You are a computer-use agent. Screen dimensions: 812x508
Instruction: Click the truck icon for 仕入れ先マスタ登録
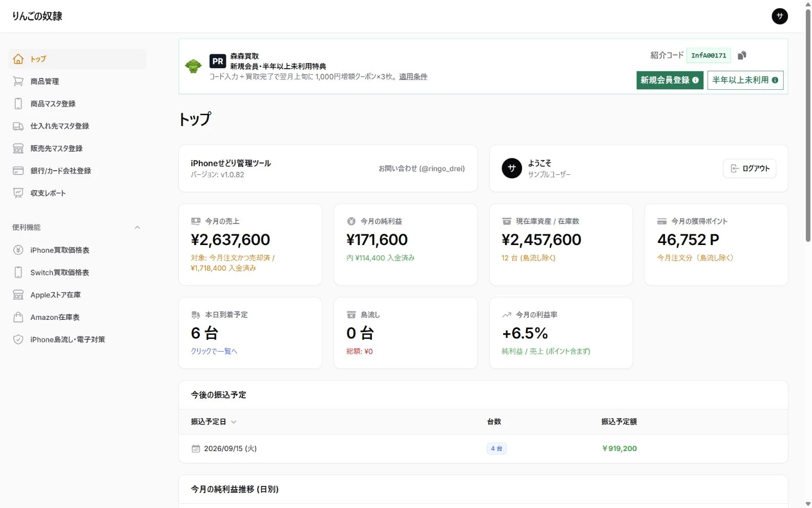(x=18, y=126)
